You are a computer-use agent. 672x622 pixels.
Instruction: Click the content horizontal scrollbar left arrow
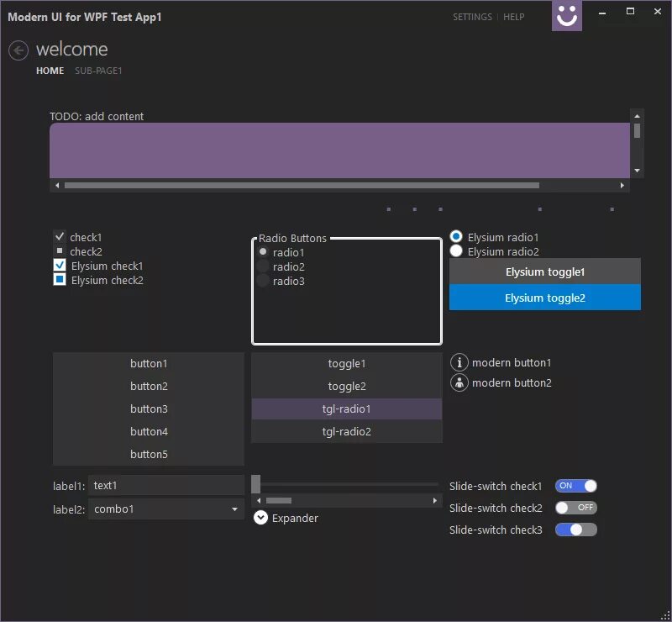coord(57,185)
